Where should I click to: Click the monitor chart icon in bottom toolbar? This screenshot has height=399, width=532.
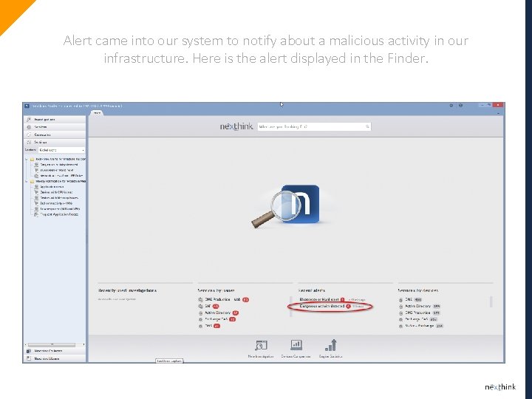(x=296, y=345)
